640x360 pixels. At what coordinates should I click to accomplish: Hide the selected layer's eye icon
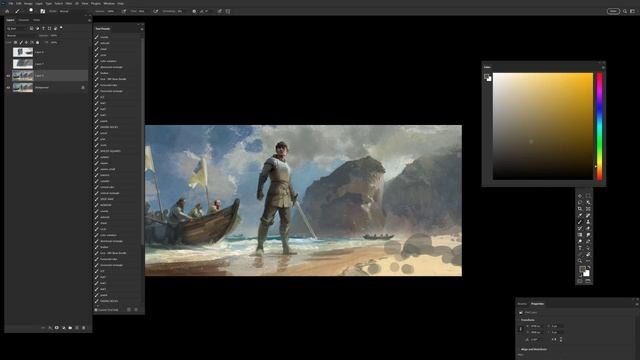click(8, 76)
